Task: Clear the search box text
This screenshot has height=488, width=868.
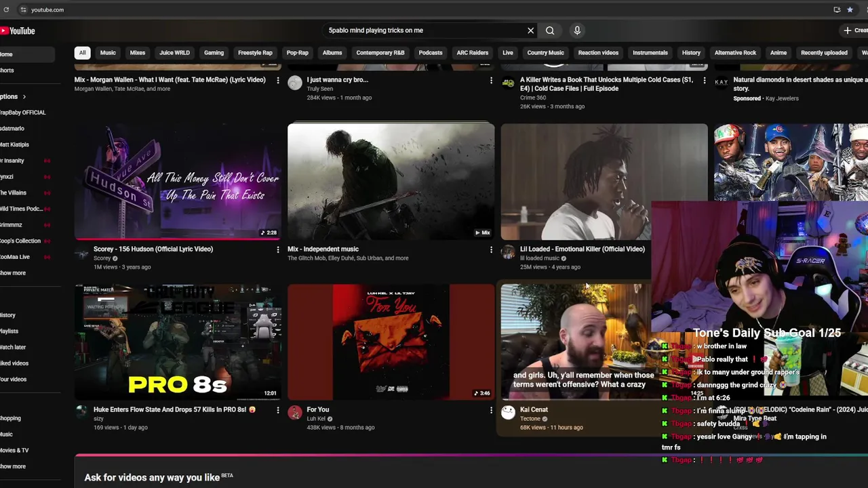Action: coord(530,30)
